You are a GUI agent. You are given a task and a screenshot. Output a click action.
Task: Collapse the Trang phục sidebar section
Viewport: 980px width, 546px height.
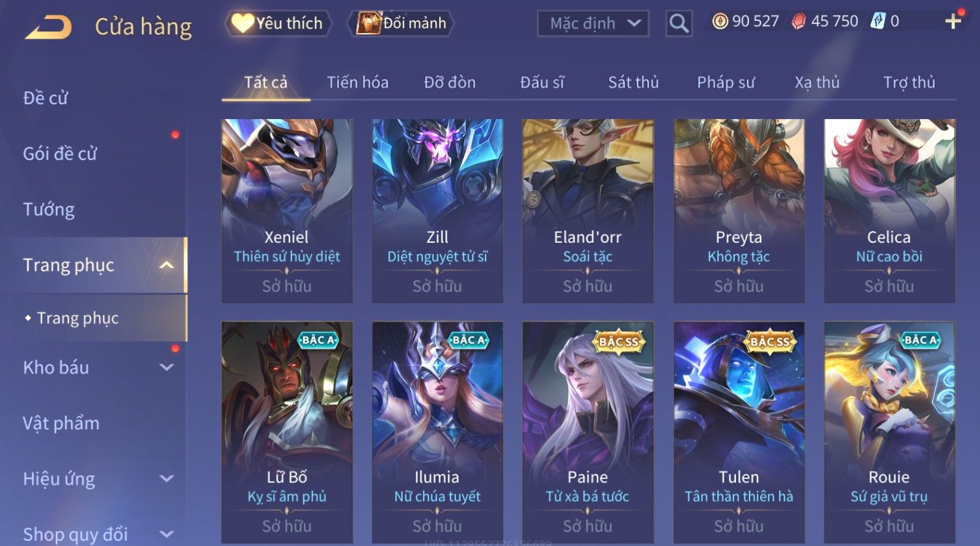tap(167, 266)
